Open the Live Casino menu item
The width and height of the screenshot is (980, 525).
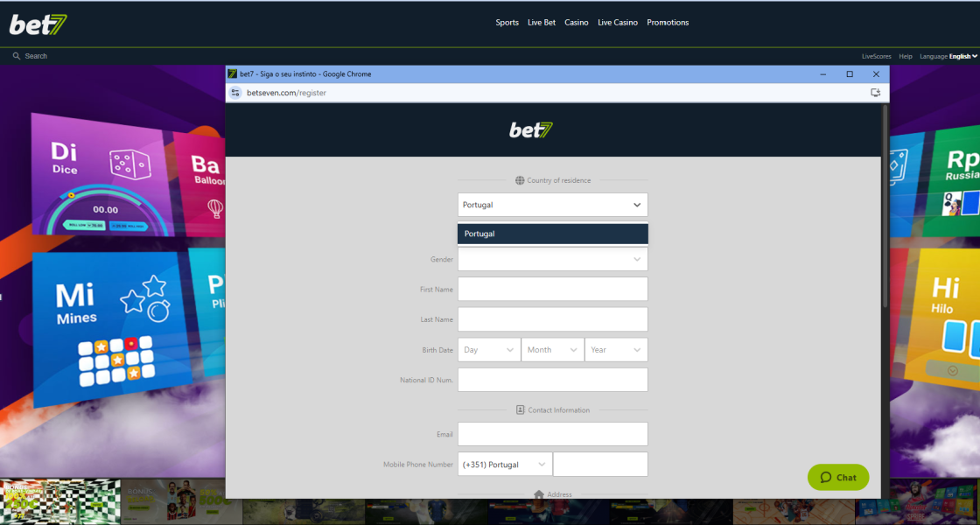point(617,23)
